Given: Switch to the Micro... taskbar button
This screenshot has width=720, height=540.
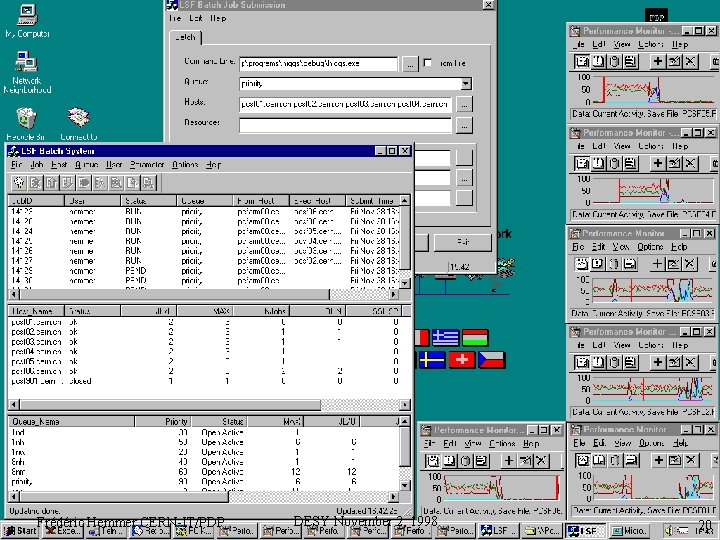Looking at the screenshot, I should click(x=630, y=531).
